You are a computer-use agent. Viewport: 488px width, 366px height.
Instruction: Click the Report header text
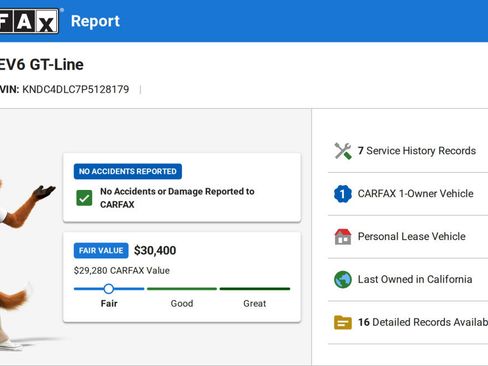pyautogui.click(x=95, y=22)
